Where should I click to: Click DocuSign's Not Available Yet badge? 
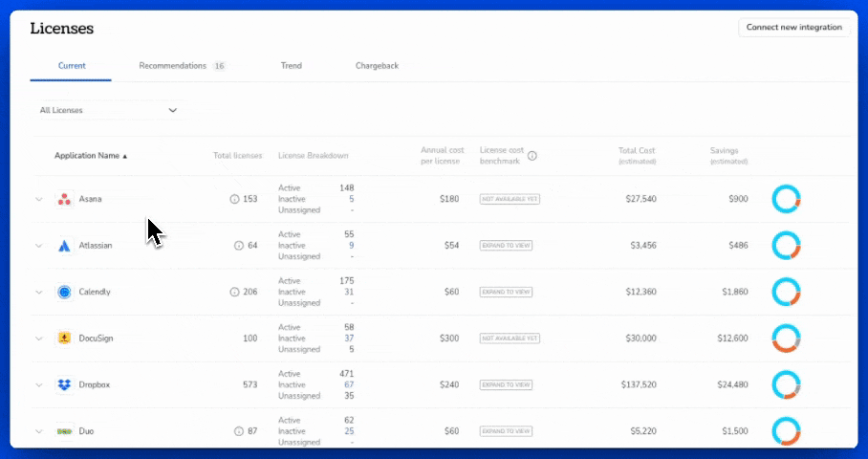coord(510,339)
